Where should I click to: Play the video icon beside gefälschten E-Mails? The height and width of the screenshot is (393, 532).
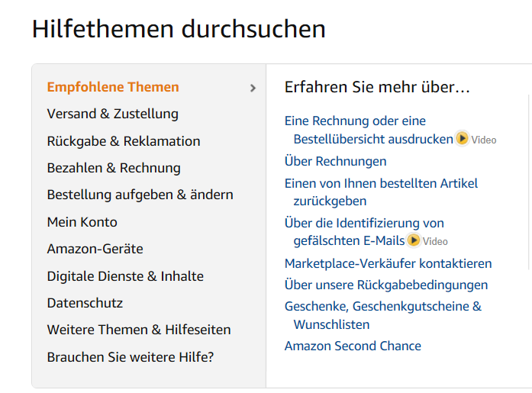[x=413, y=240]
